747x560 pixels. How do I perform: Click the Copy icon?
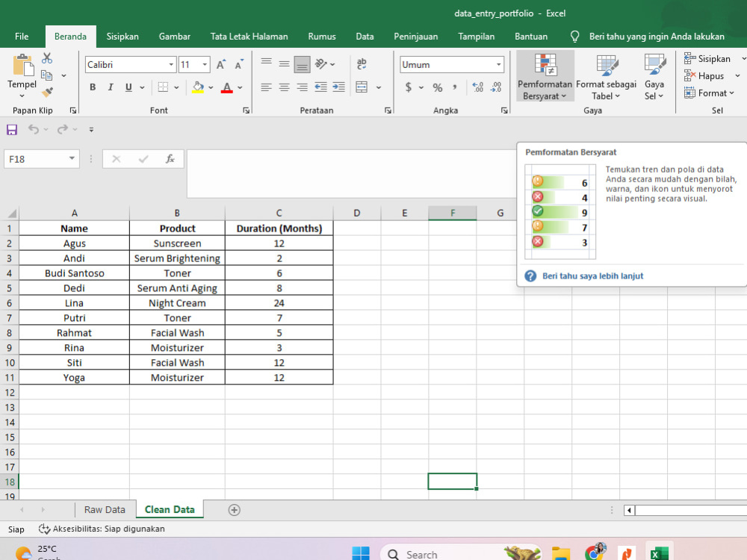click(x=46, y=75)
